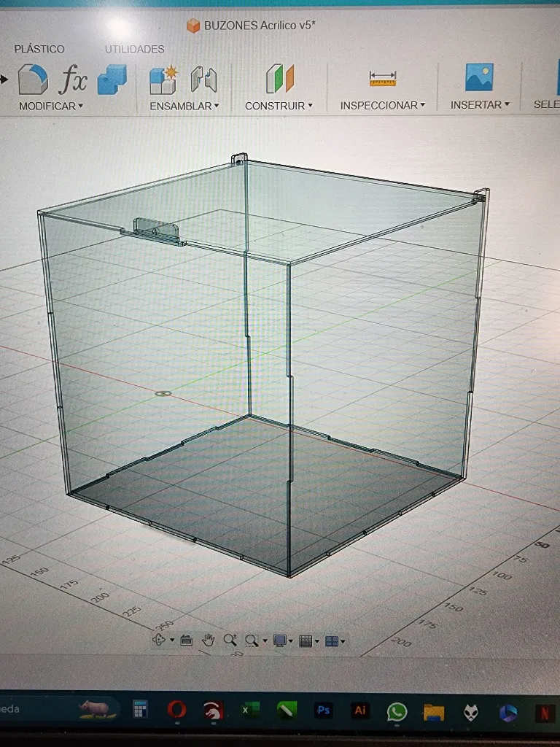Click the Insert image picture icon
This screenshot has width=560, height=747.
click(478, 77)
